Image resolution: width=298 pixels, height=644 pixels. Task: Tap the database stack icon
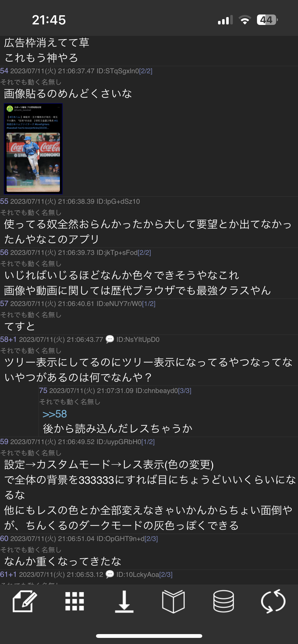(x=223, y=601)
